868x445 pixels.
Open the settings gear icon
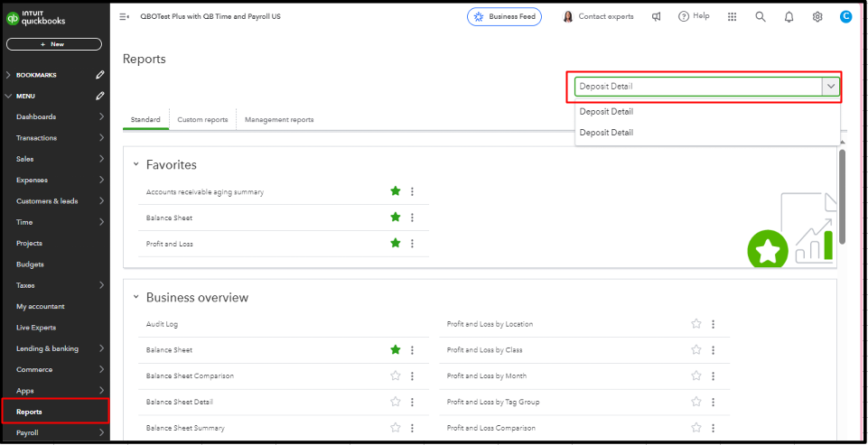point(817,16)
